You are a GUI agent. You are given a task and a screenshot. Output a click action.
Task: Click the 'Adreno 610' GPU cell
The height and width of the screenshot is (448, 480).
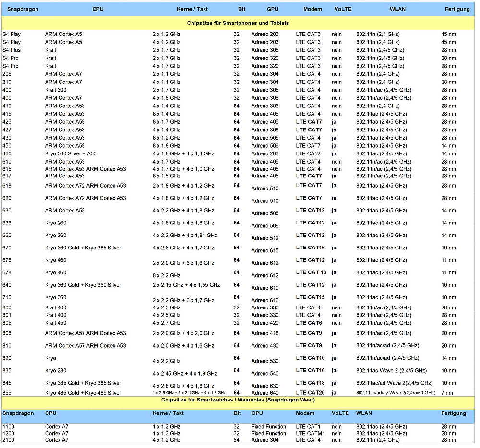[265, 288]
